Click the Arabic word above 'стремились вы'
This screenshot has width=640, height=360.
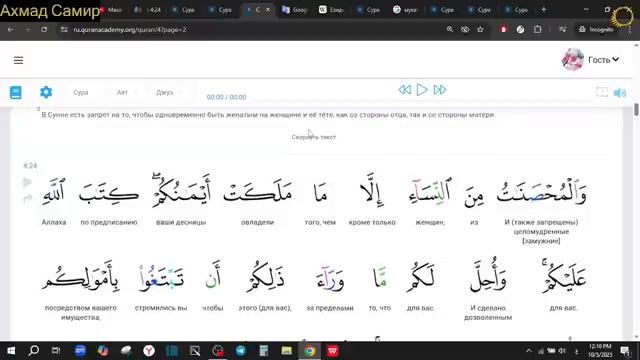point(161,279)
